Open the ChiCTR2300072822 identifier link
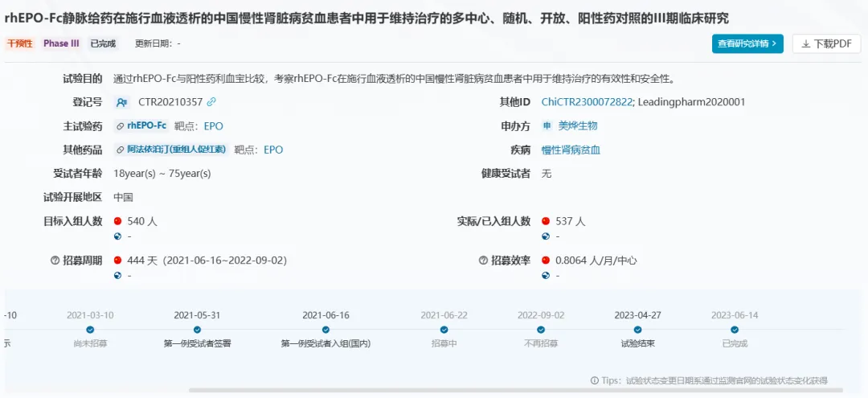The width and height of the screenshot is (868, 398). [587, 102]
